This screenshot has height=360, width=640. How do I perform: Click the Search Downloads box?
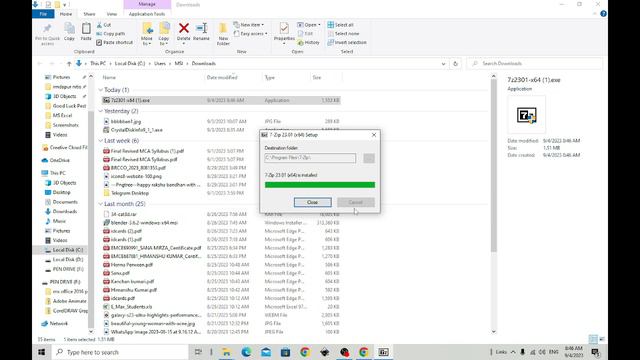535,64
